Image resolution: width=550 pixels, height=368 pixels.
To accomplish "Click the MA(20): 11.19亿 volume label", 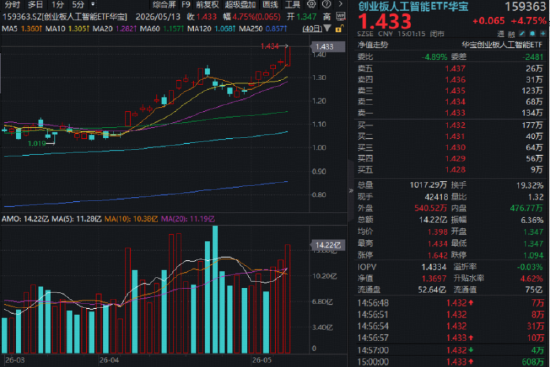I will 188,219.
